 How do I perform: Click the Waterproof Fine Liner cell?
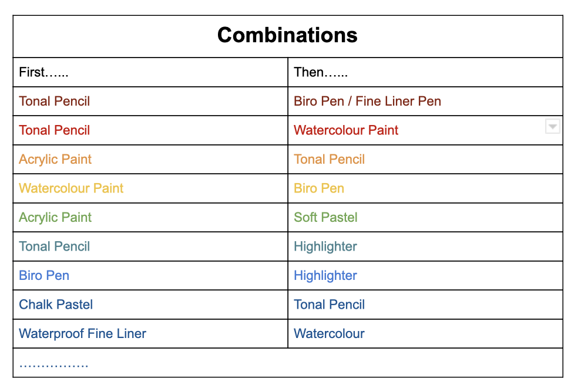pos(82,333)
